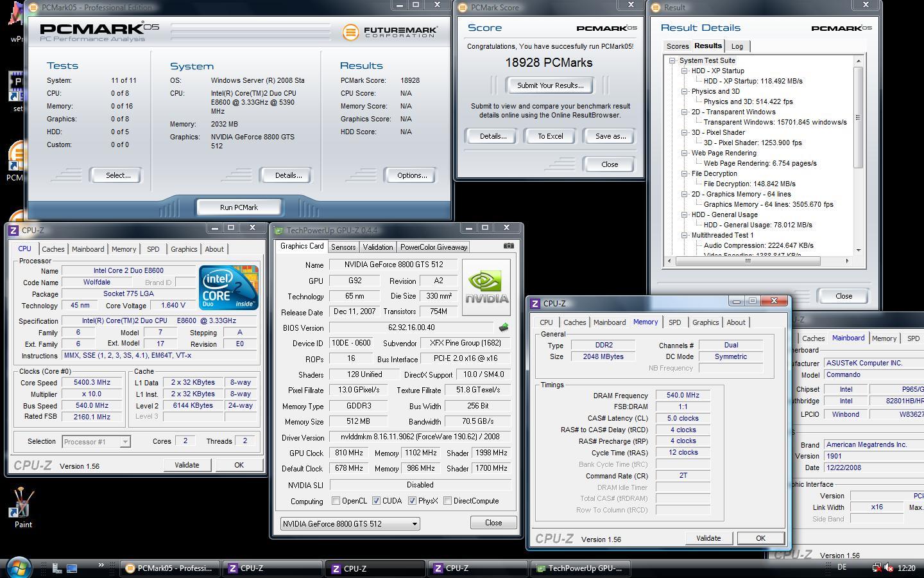The width and height of the screenshot is (924, 578).
Task: Click the Windows Start orb
Action: coord(19,568)
